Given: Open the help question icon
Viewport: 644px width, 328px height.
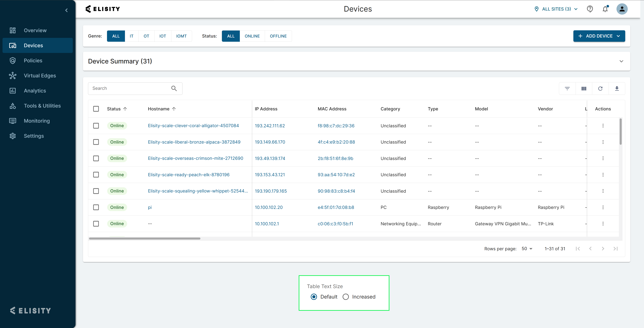Looking at the screenshot, I should [590, 9].
